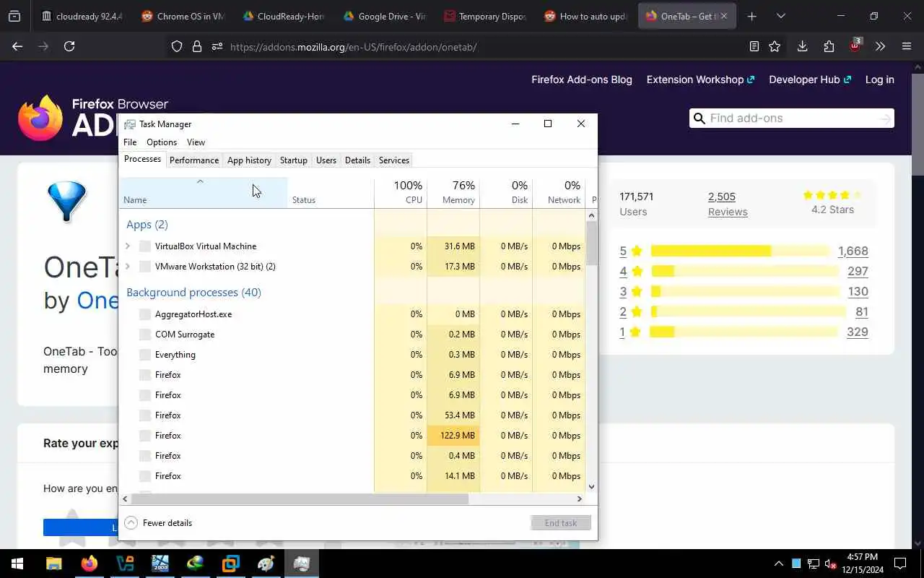Open Firefox tab overview icon at top-left
This screenshot has width=924, height=578.
[14, 16]
